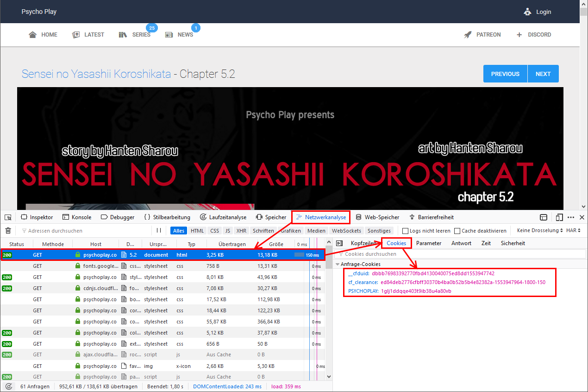Click the Latest icon in navigation
This screenshot has height=392, width=588.
[76, 35]
